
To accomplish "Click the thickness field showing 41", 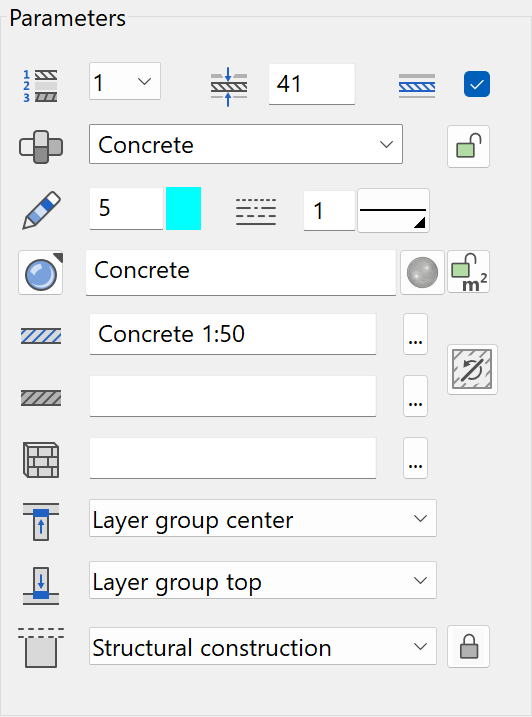I will 312,84.
